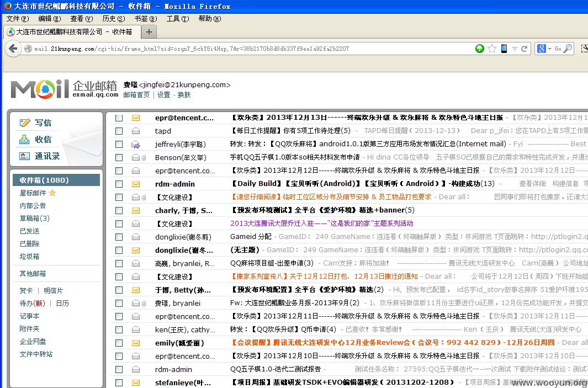Tick checkbox for Gameid 分配 mail
This screenshot has width=588, height=388.
coord(119,237)
